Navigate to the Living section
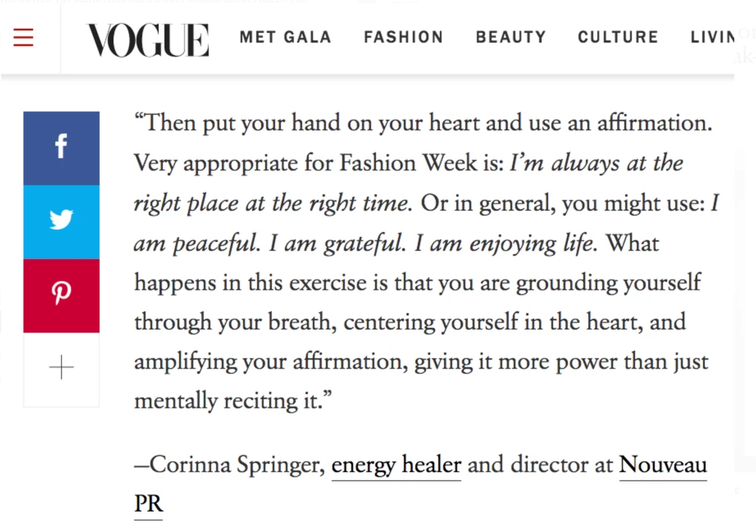 tap(712, 37)
